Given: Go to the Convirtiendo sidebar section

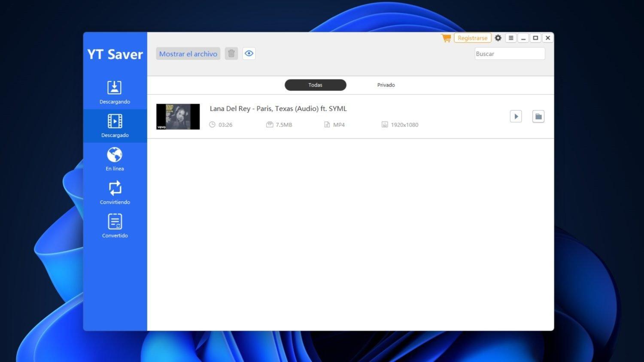Looking at the screenshot, I should click(x=115, y=193).
